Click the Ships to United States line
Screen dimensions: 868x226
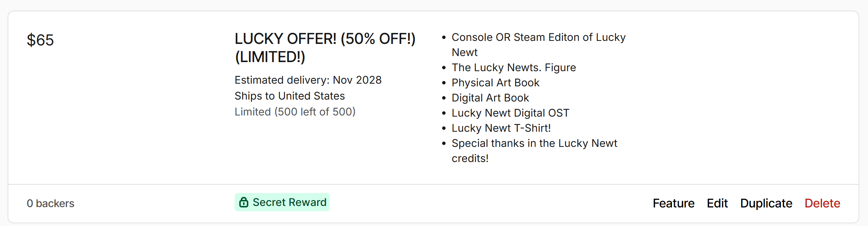pyautogui.click(x=290, y=96)
